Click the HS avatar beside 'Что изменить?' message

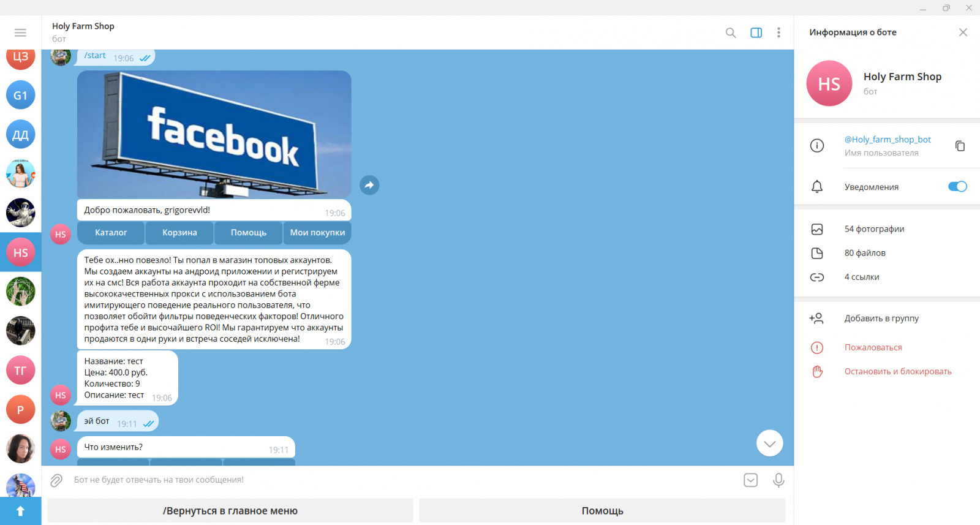61,449
